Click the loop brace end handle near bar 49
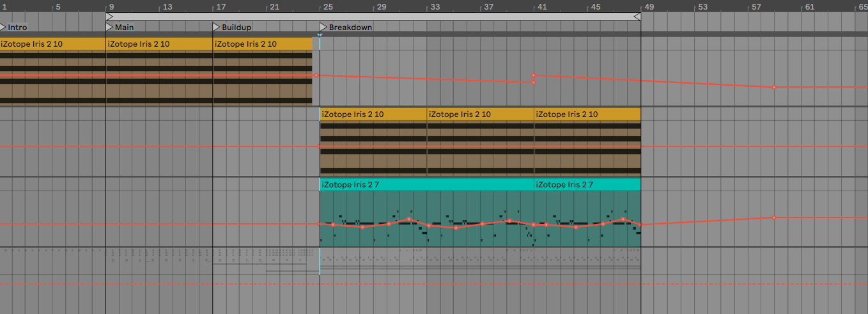 coord(637,17)
